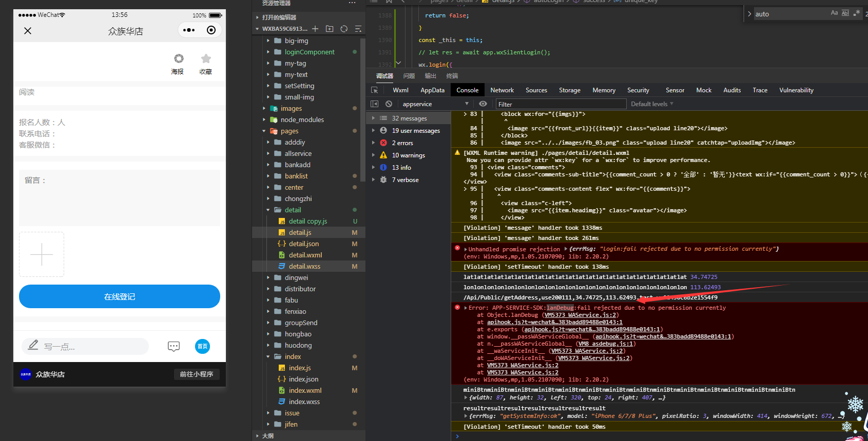This screenshot has width=868, height=441.
Task: Tap the circular record button in simulator header
Action: (x=211, y=30)
